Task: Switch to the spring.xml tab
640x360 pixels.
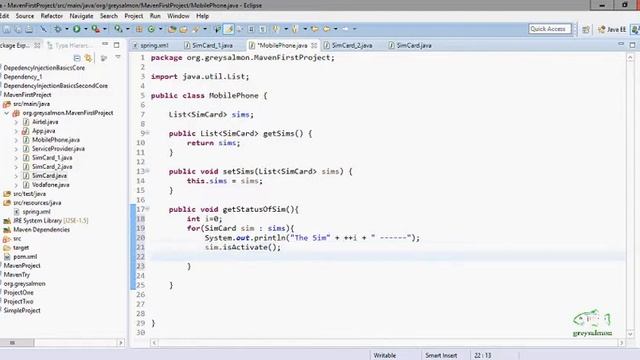Action: pos(151,45)
